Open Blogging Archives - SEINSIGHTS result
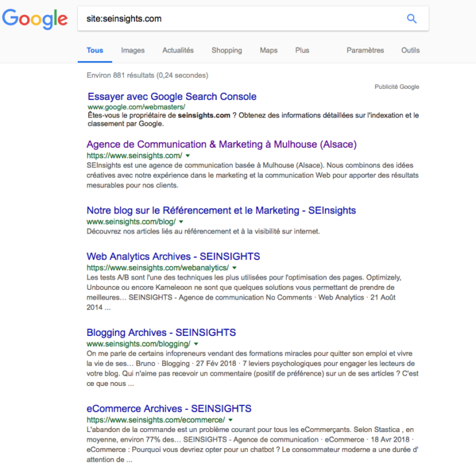This screenshot has height=467, width=476. click(161, 332)
